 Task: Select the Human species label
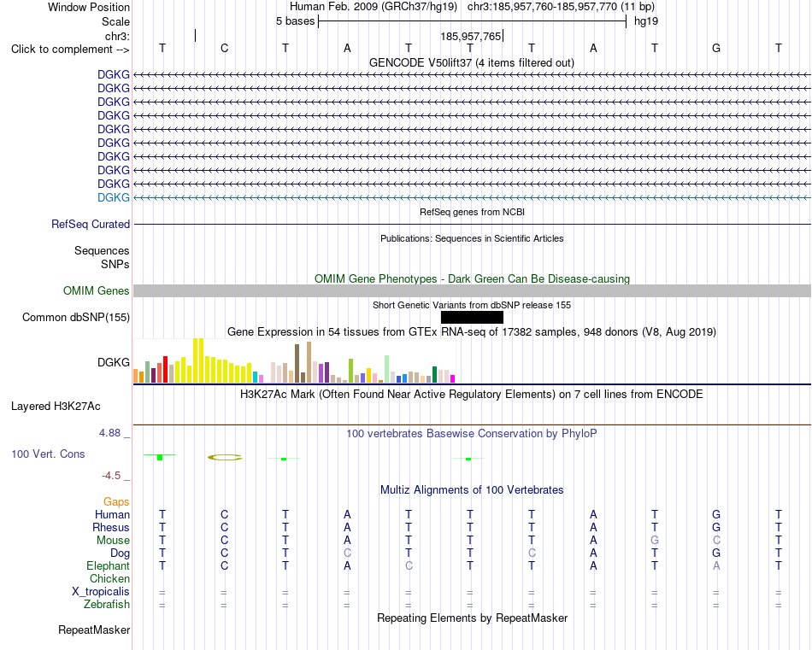[112, 514]
